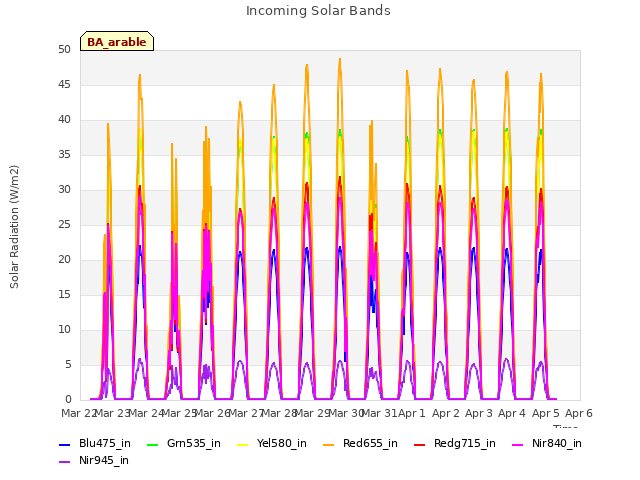Click the 30 y-axis tick label
The width and height of the screenshot is (640, 480).
(x=64, y=189)
